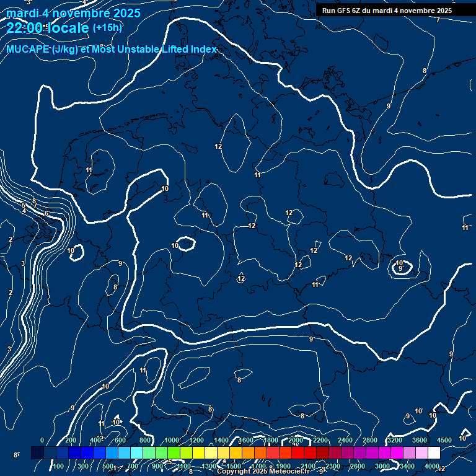Viewport: 476px width, 476px height.
Task: Click the '1900' legend scale label
Action: [x=283, y=466]
